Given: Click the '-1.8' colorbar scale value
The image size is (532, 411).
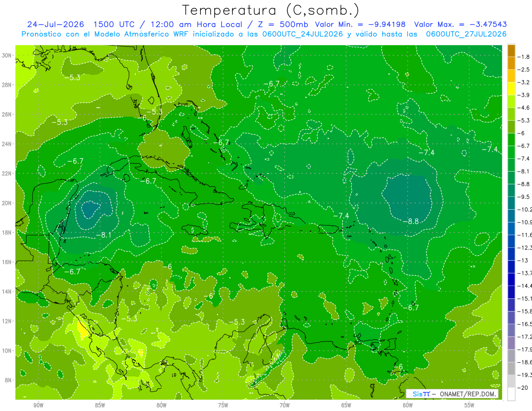Looking at the screenshot, I should (x=524, y=56).
